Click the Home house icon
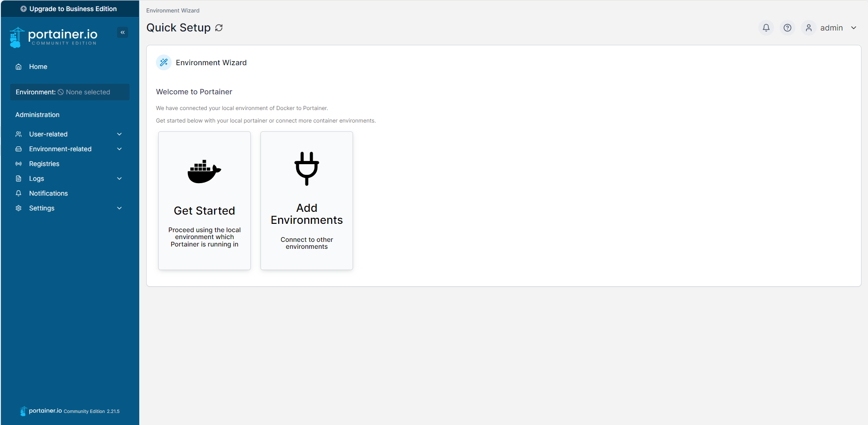This screenshot has width=868, height=425. [x=19, y=67]
